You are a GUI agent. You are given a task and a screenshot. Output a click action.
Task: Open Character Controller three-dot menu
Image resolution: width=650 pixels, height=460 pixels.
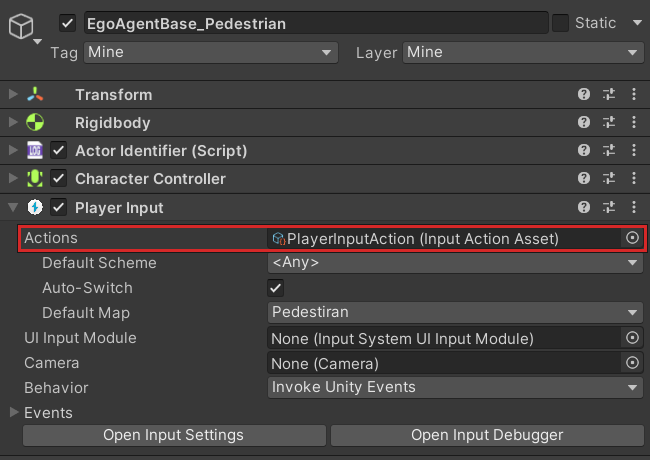pos(634,178)
